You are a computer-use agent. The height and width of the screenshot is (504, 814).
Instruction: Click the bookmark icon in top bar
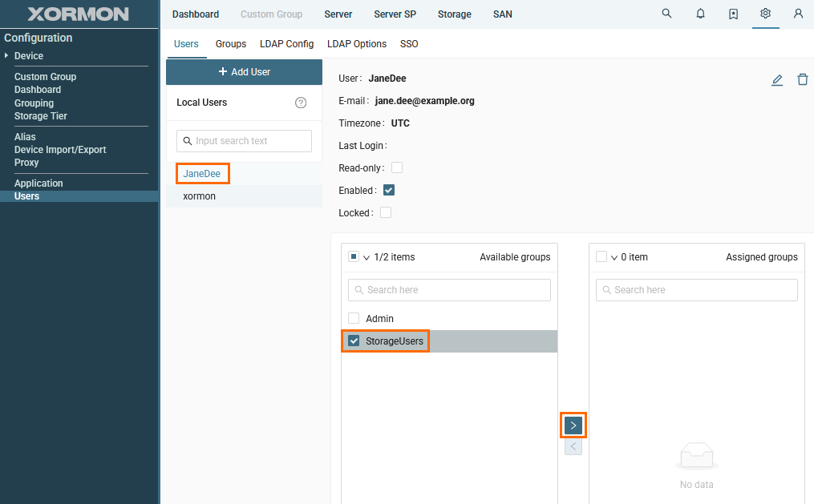click(733, 14)
